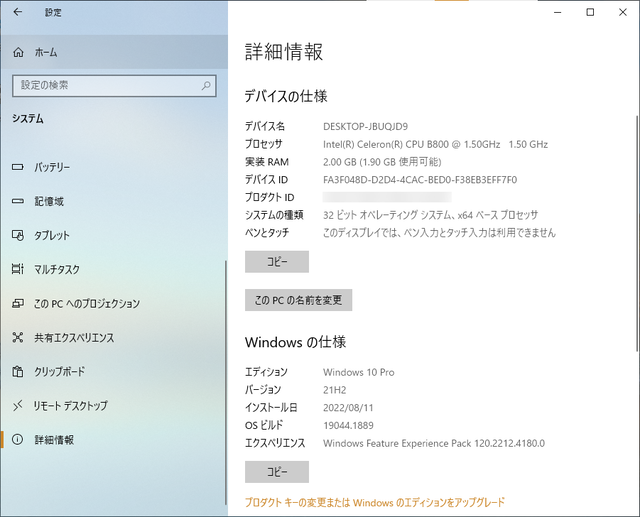Image resolution: width=640 pixels, height=517 pixels.
Task: Click device name DESKTOP-JBUQJD9
Action: pos(365,126)
